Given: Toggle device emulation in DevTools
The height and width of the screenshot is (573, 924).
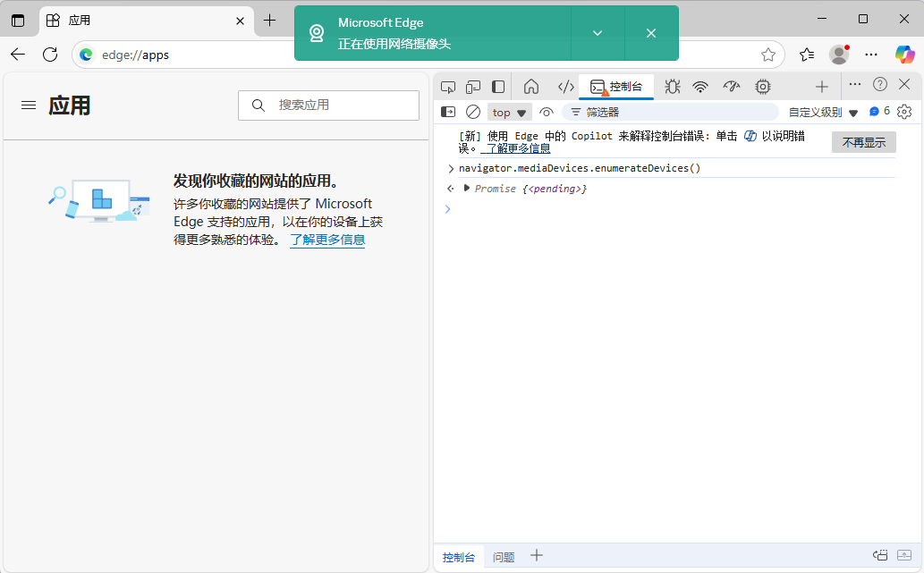Looking at the screenshot, I should tap(473, 87).
